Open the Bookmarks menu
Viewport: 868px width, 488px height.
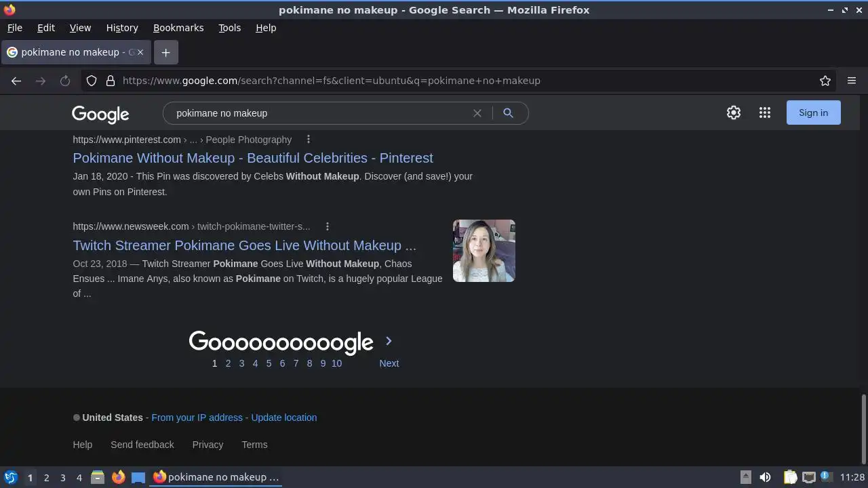[x=178, y=28]
